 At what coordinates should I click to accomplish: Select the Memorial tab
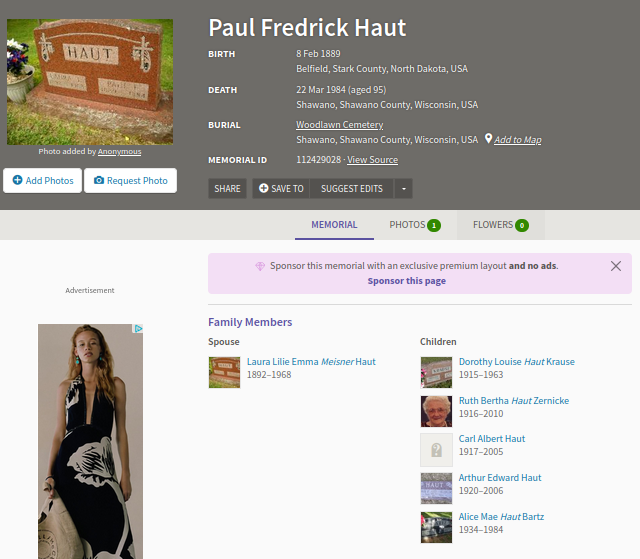(x=334, y=225)
